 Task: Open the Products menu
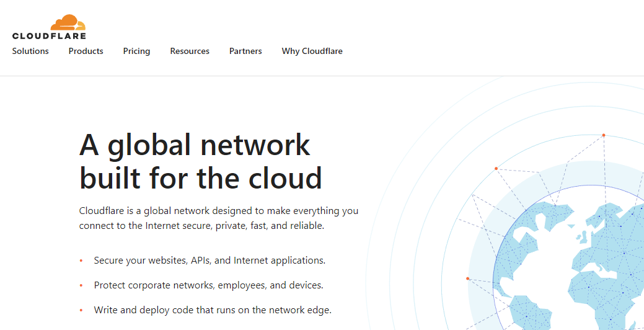pos(86,51)
